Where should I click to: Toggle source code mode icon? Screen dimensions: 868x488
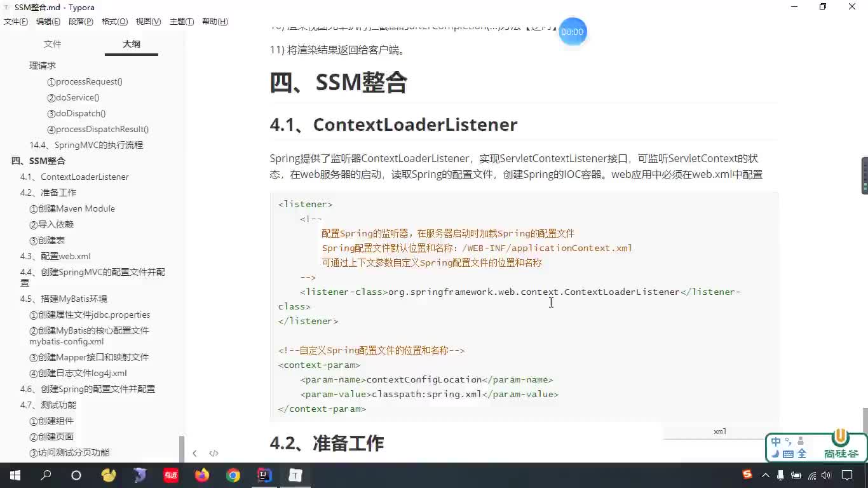[214, 453]
